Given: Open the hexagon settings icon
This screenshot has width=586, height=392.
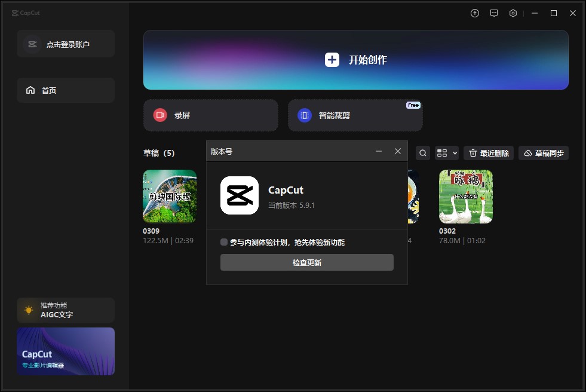Looking at the screenshot, I should 513,13.
